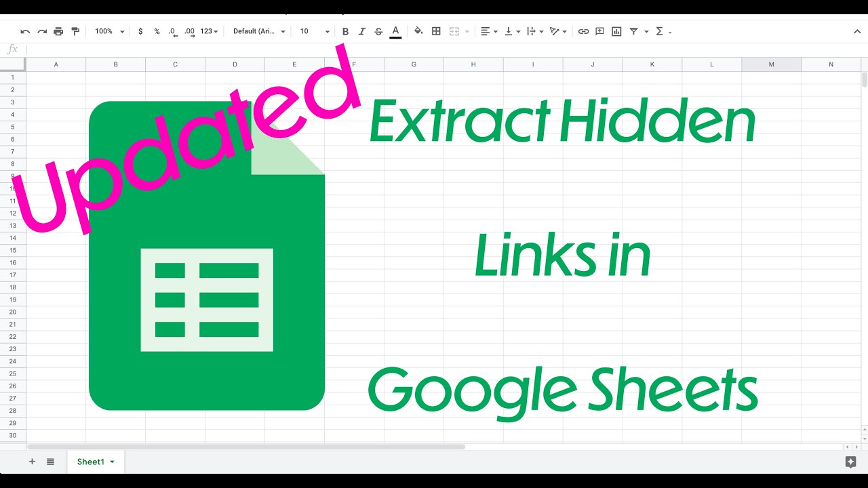Open the 123 more formats dropdown
868x488 pixels.
[x=209, y=31]
